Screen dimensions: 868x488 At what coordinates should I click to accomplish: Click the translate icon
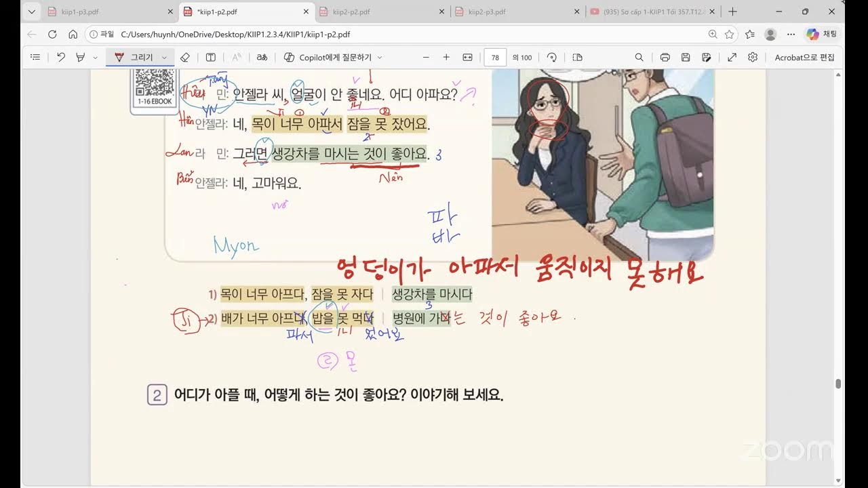[x=262, y=58]
